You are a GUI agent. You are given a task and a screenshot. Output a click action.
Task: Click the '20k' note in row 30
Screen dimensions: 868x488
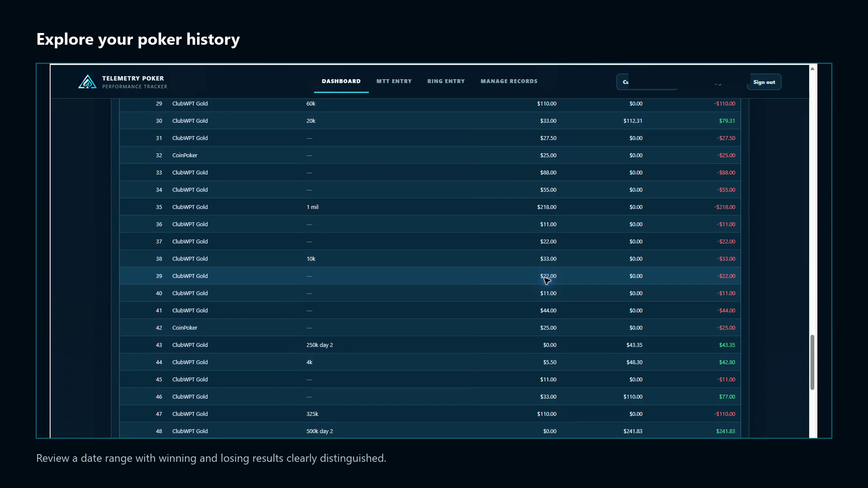311,121
